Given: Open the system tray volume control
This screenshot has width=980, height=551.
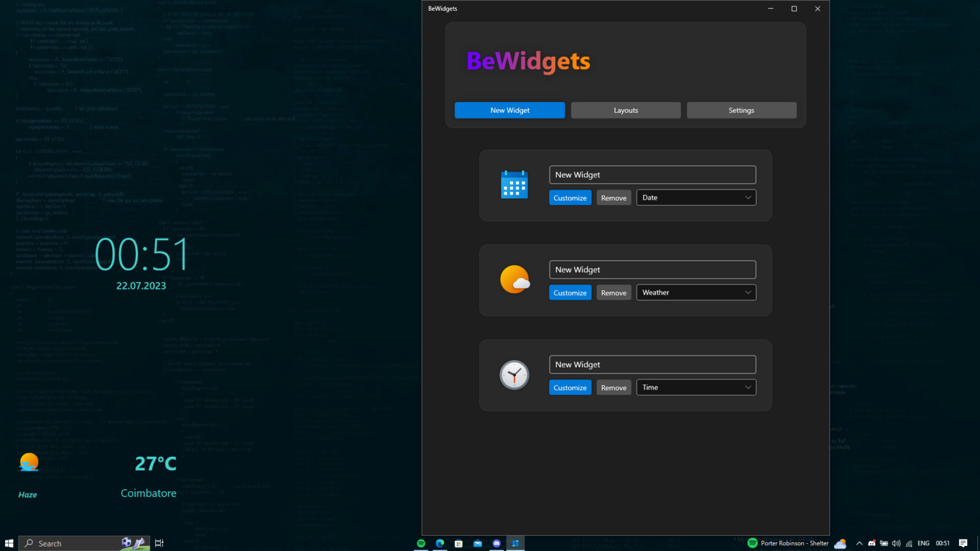Looking at the screenshot, I should pos(896,543).
